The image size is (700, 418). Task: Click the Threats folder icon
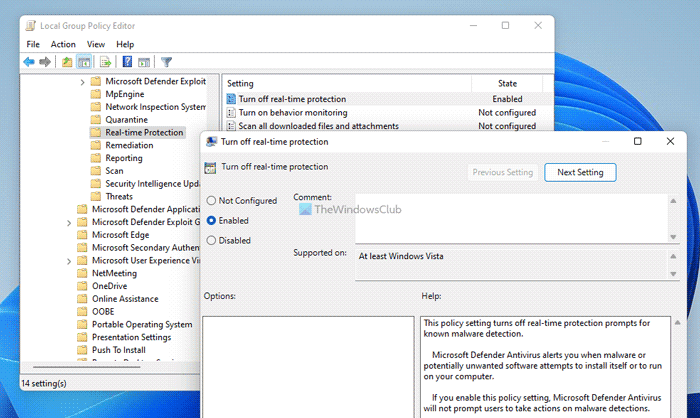(x=96, y=196)
